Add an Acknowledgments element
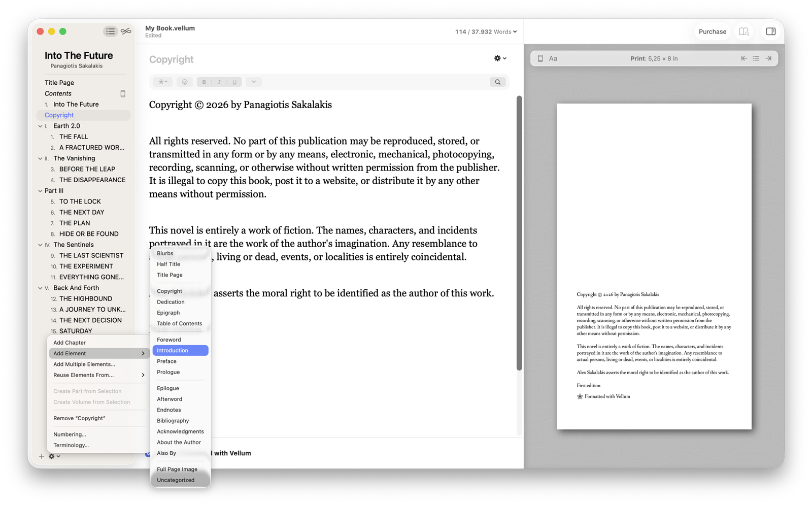Screen dimensions: 812x505 pyautogui.click(x=180, y=431)
